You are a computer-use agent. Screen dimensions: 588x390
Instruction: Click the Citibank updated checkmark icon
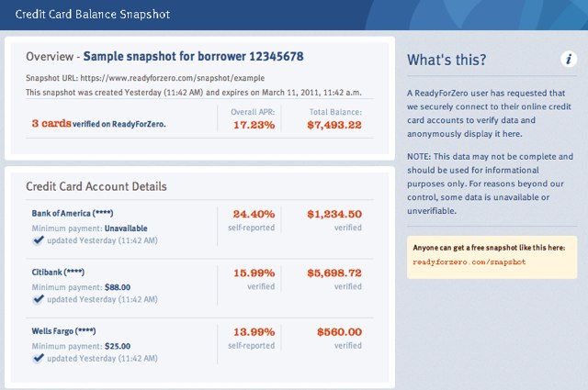[x=38, y=299]
